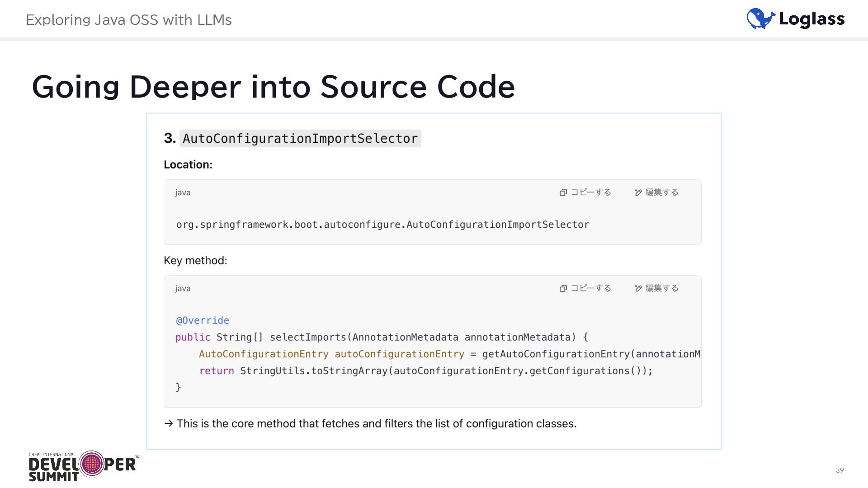This screenshot has width=868, height=488.
Task: Click the return StringUtils.toStringArray line
Action: (425, 371)
